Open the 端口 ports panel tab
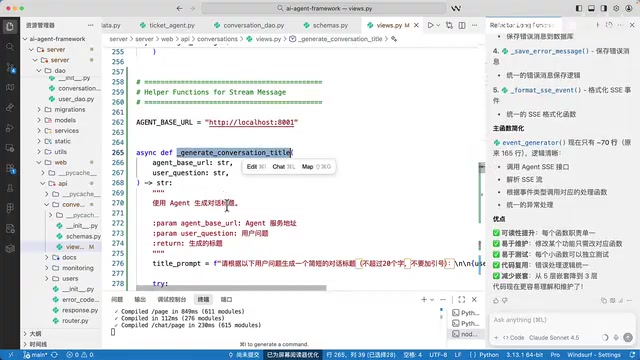 coord(226,300)
